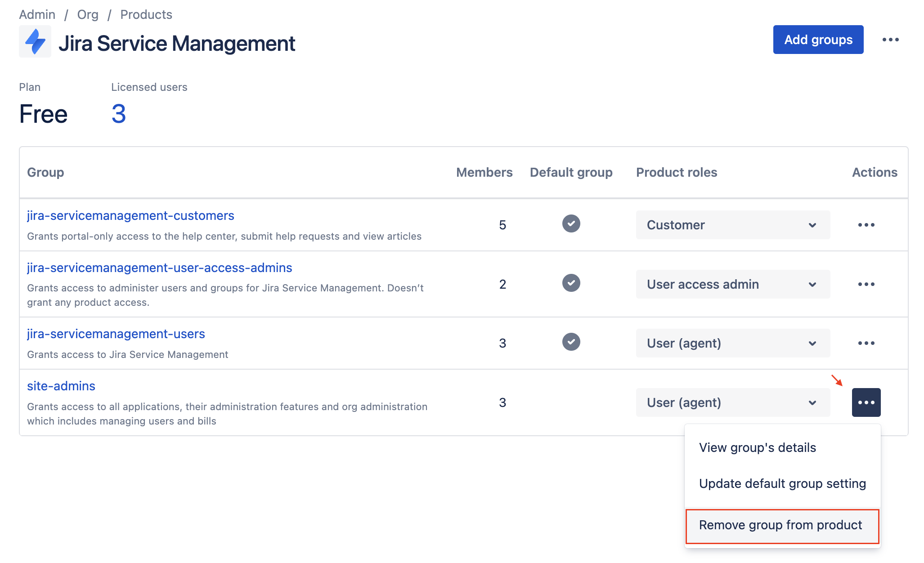Open jira-servicemanagement-users User (agent) role dropdown
924x563 pixels.
pyautogui.click(x=732, y=343)
